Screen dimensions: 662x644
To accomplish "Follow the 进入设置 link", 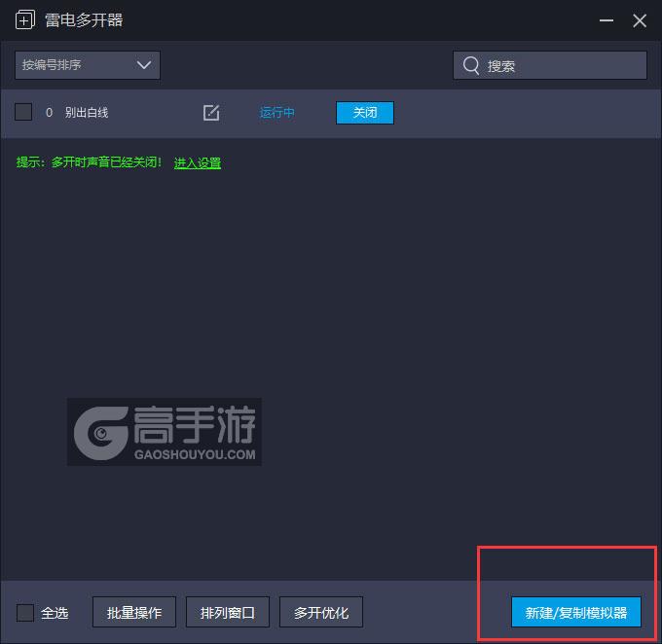I will [x=198, y=162].
